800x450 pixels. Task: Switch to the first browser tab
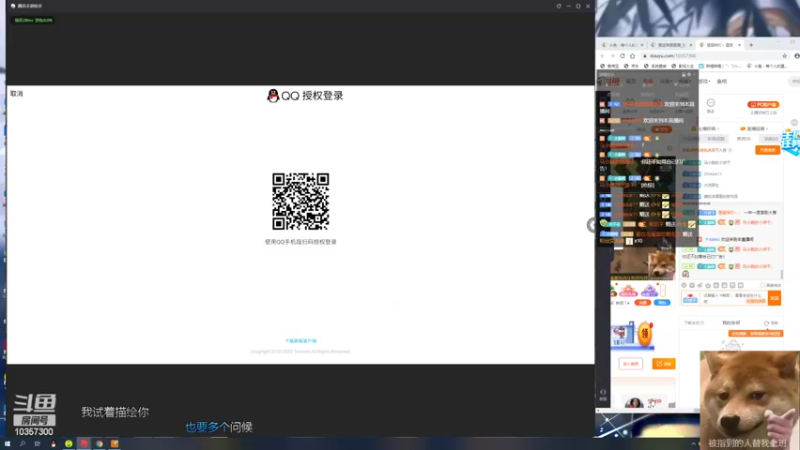click(622, 45)
